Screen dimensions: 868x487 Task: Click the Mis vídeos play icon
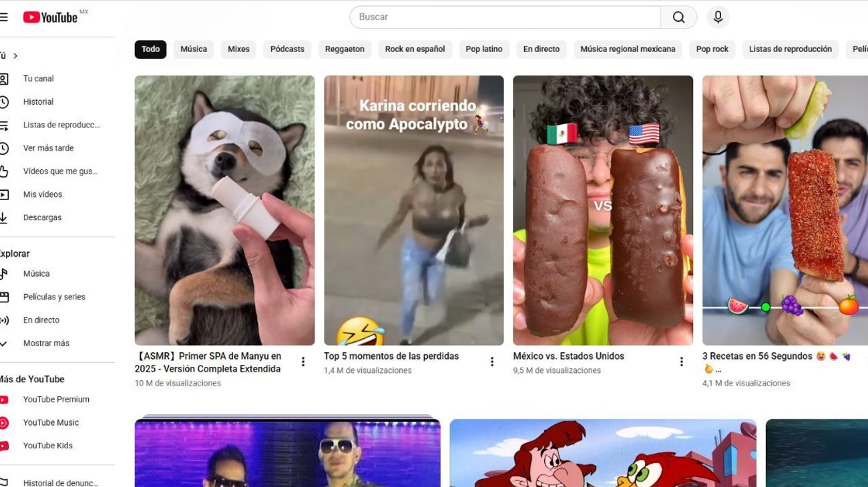point(3,195)
